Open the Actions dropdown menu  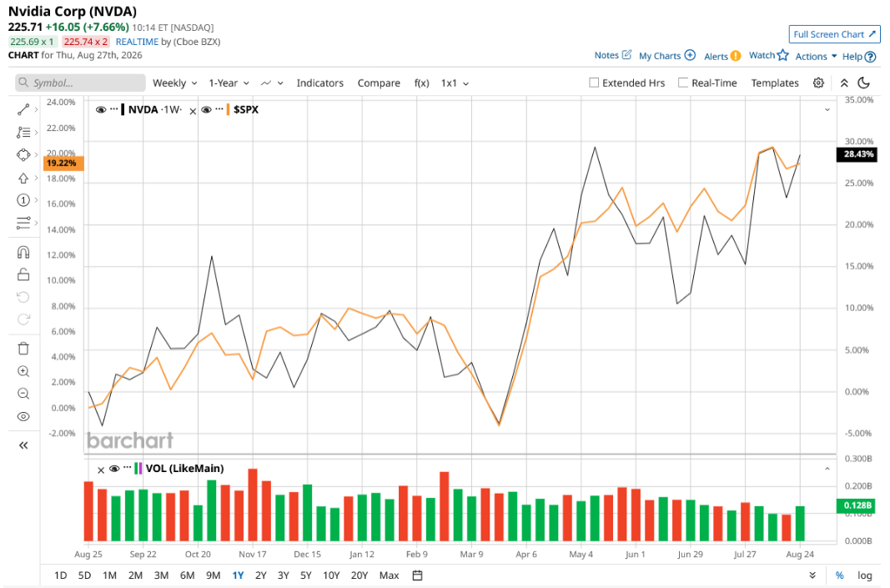tap(816, 56)
